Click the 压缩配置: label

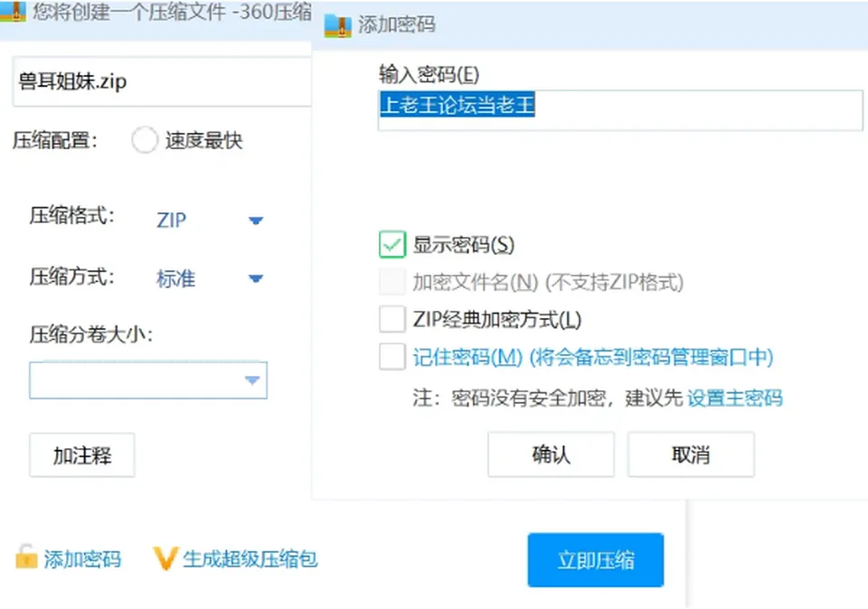coord(55,140)
